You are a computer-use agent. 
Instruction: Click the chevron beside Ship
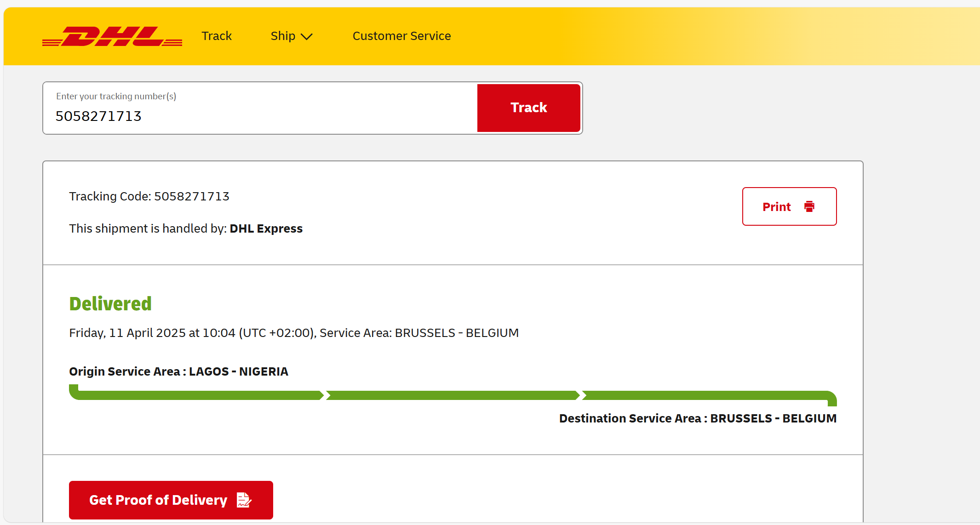tap(307, 37)
